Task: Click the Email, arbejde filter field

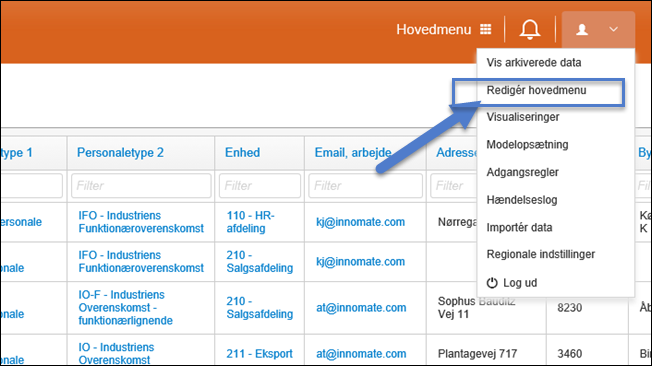Action: [366, 185]
